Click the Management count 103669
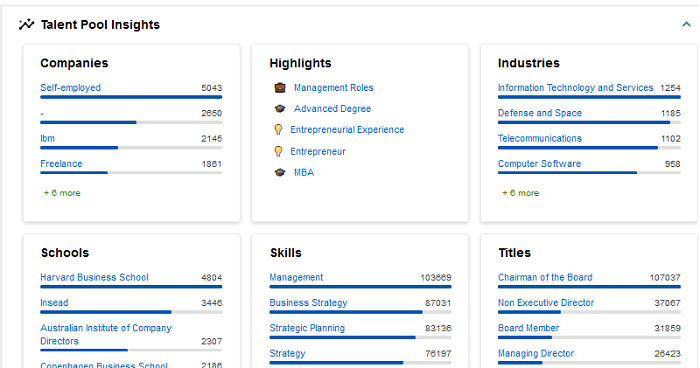This screenshot has height=368, width=700. [436, 277]
